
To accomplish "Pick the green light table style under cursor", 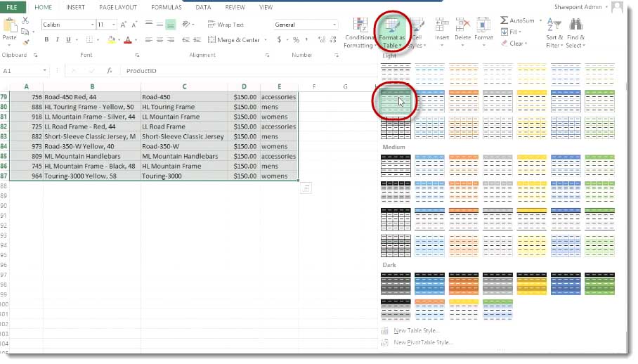I will pyautogui.click(x=395, y=99).
